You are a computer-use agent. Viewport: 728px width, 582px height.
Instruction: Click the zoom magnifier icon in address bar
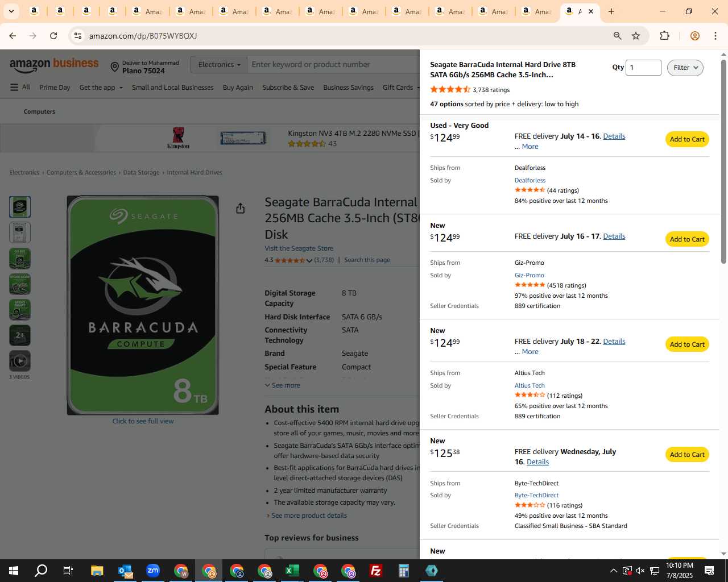617,36
